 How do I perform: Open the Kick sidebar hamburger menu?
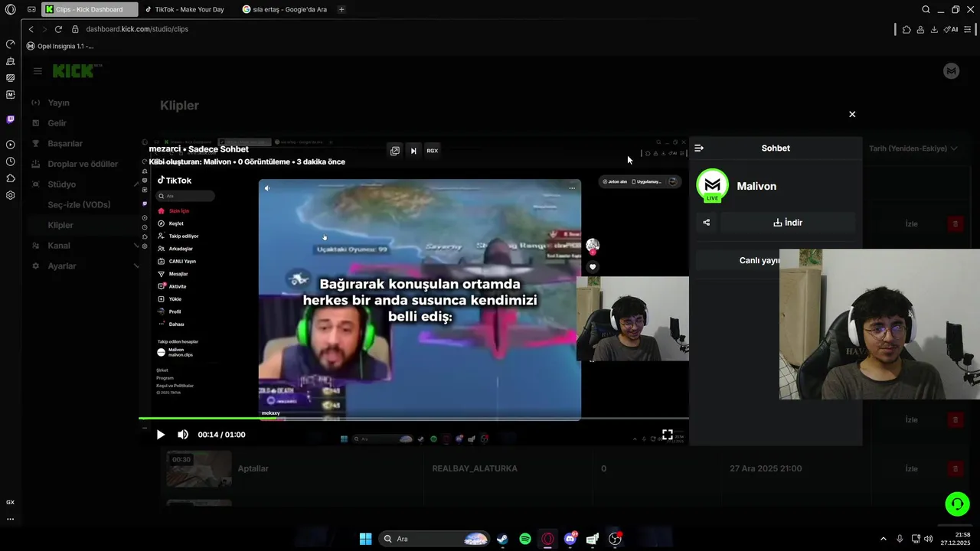click(38, 71)
